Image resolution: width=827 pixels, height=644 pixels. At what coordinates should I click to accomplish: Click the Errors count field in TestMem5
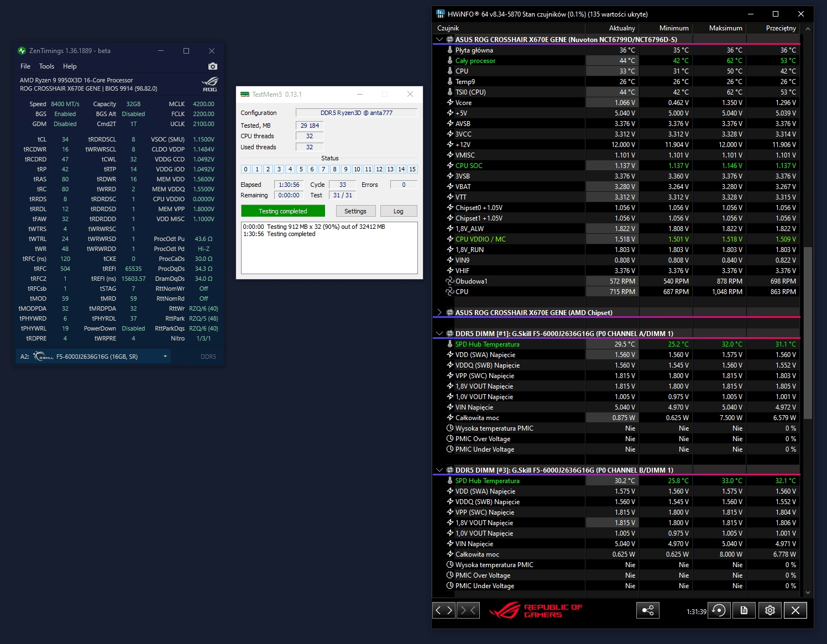[404, 185]
